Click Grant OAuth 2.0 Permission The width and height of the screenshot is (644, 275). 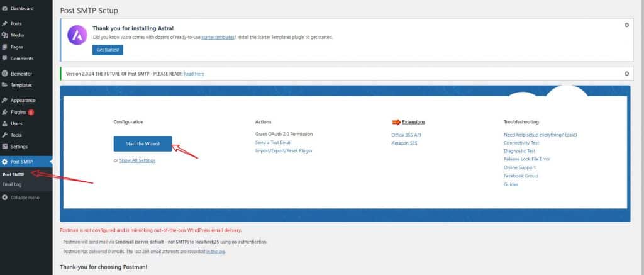pos(284,134)
